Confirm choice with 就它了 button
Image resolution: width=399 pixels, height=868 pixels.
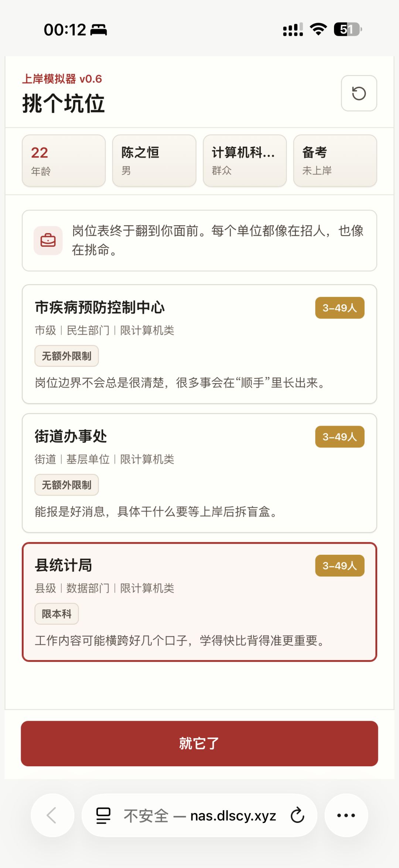(x=199, y=743)
